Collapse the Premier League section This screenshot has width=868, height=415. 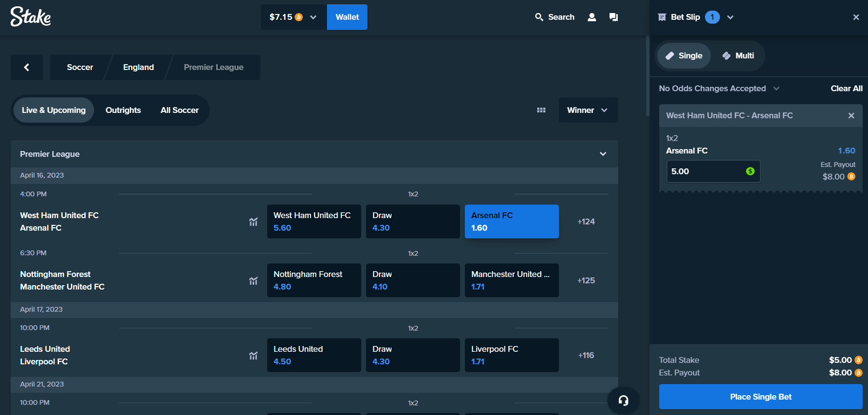point(603,154)
